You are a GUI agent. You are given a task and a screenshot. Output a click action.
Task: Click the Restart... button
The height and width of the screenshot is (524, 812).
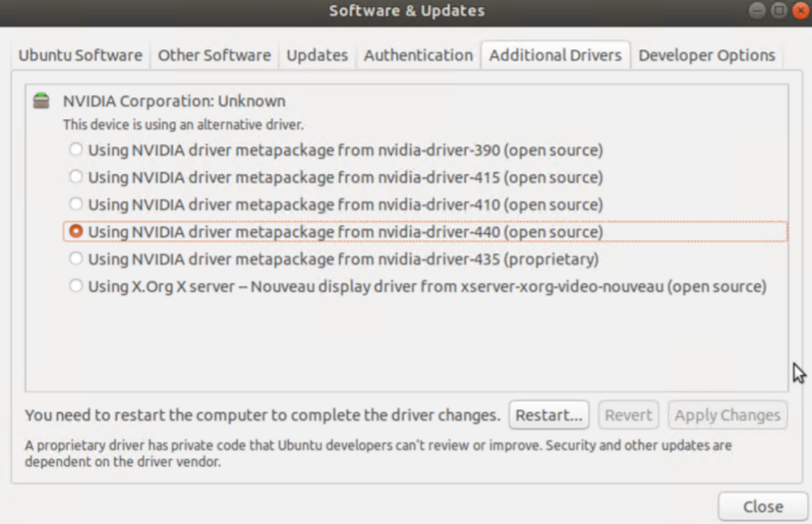tap(549, 415)
